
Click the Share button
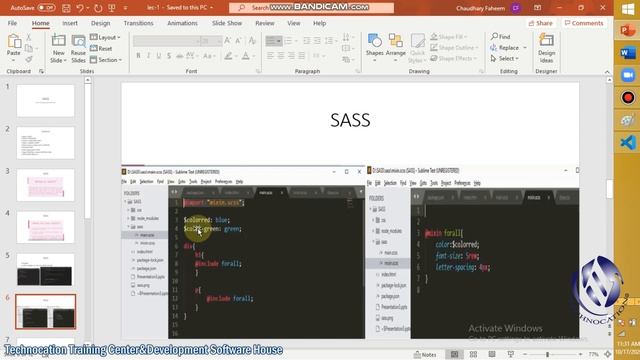tap(540, 23)
